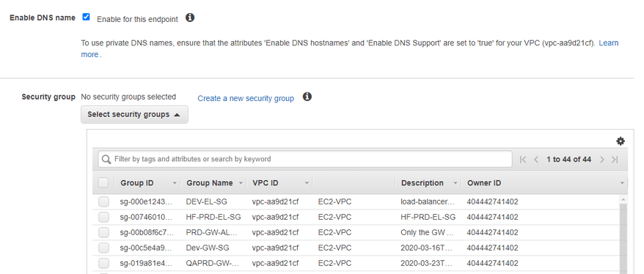
Task: Click 'No security groups selected' text
Action: [128, 97]
